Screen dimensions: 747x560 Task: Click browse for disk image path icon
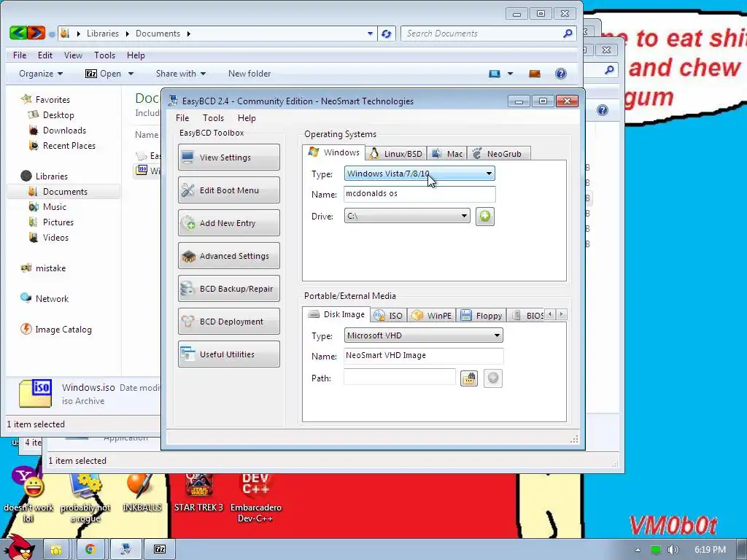[469, 378]
